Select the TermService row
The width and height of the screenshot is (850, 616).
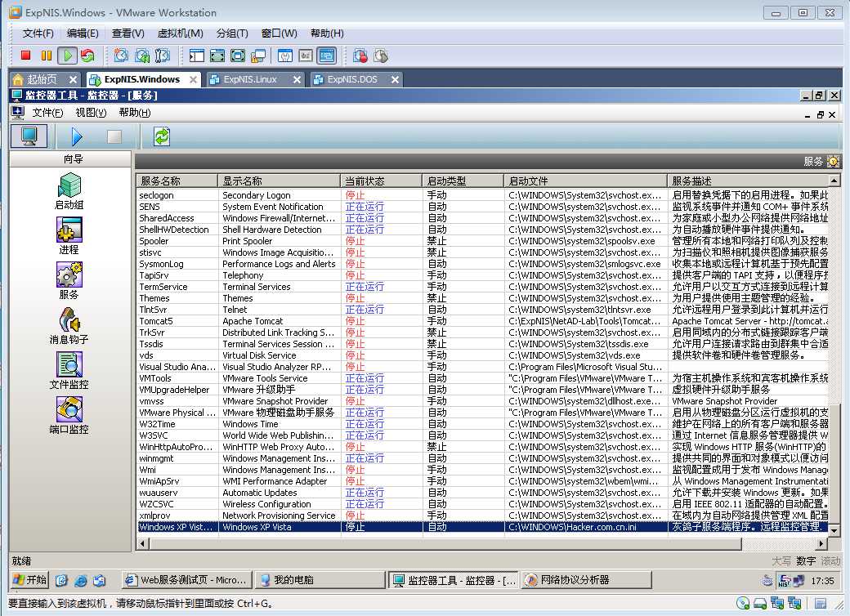coord(482,287)
